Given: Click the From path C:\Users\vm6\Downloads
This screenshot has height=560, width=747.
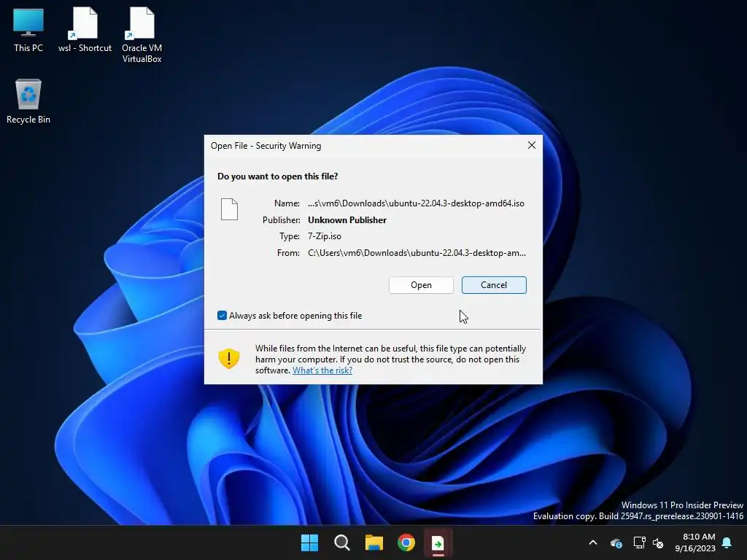Looking at the screenshot, I should tap(417, 253).
